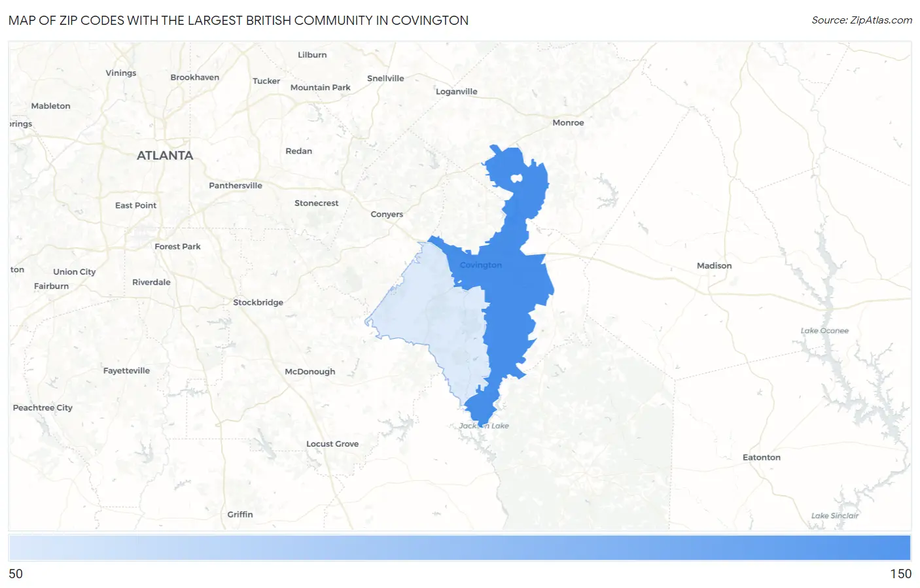This screenshot has height=588, width=920.
Task: Click the East Point map label
Action: (x=135, y=205)
